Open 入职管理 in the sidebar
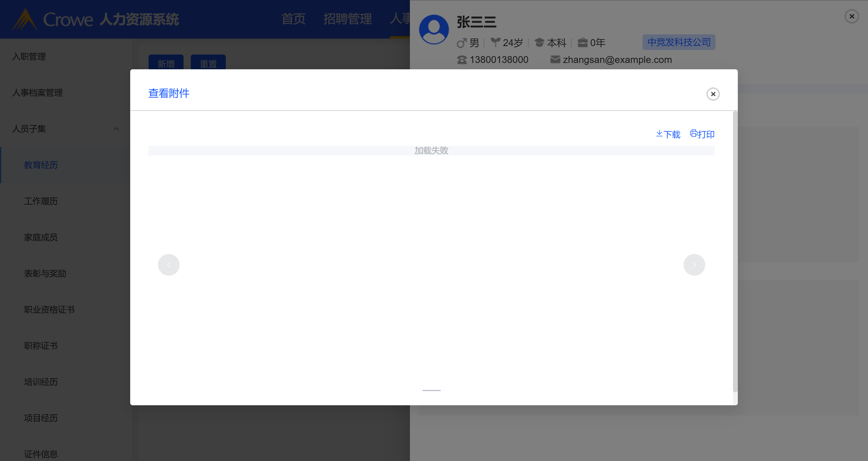 point(29,56)
